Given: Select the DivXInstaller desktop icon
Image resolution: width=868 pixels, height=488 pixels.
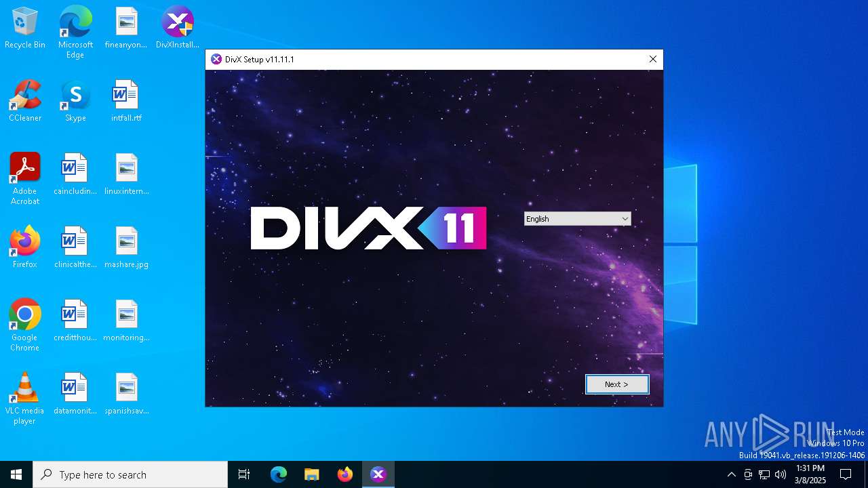Looking at the screenshot, I should click(x=178, y=28).
